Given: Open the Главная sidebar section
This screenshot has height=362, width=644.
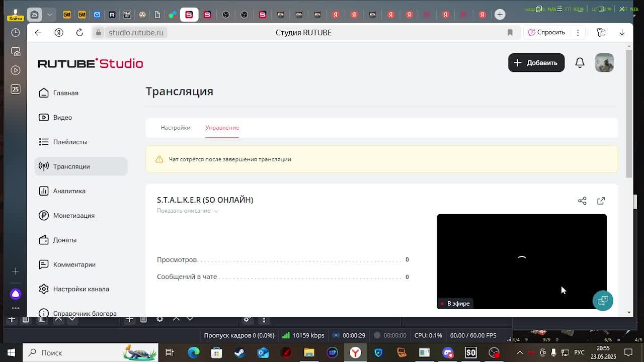Looking at the screenshot, I should click(80, 93).
